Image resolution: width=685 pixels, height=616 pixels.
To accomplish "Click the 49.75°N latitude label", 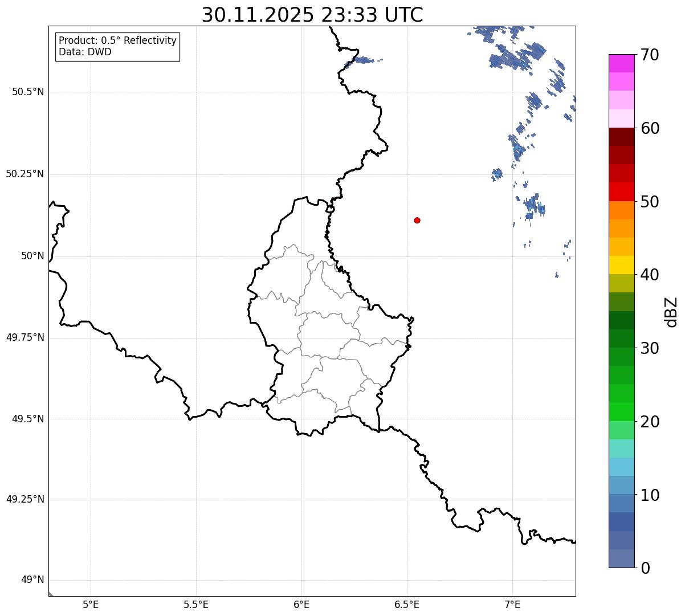I will (x=25, y=337).
